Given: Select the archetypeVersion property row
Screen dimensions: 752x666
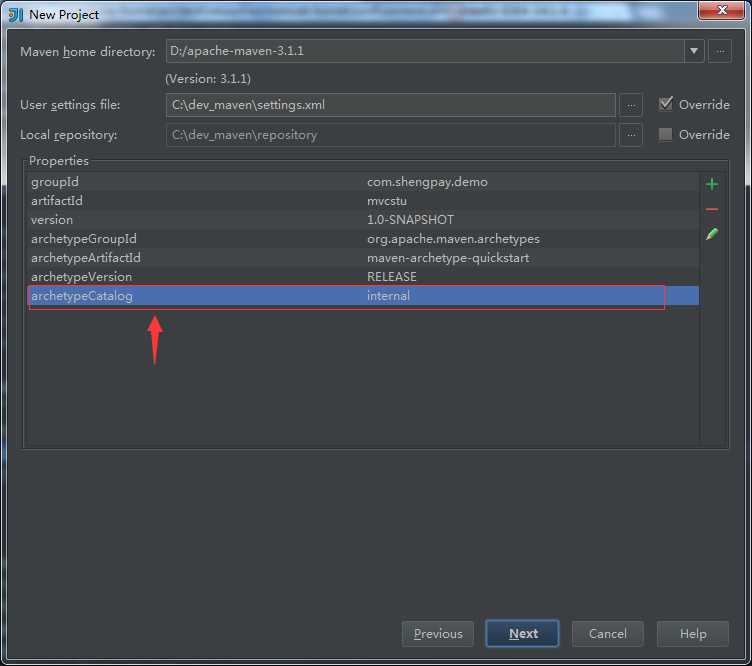Looking at the screenshot, I should [363, 277].
